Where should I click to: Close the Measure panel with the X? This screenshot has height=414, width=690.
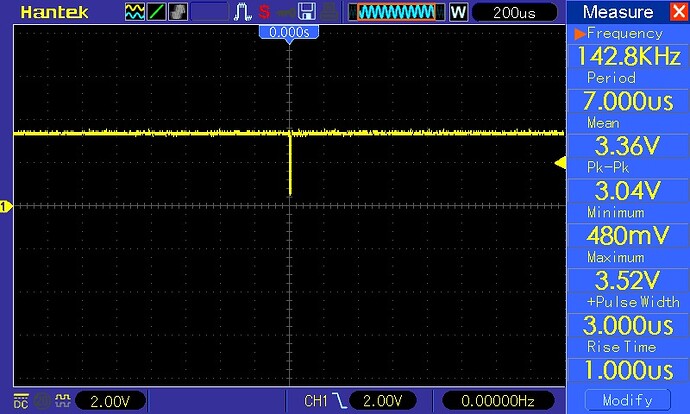(679, 11)
